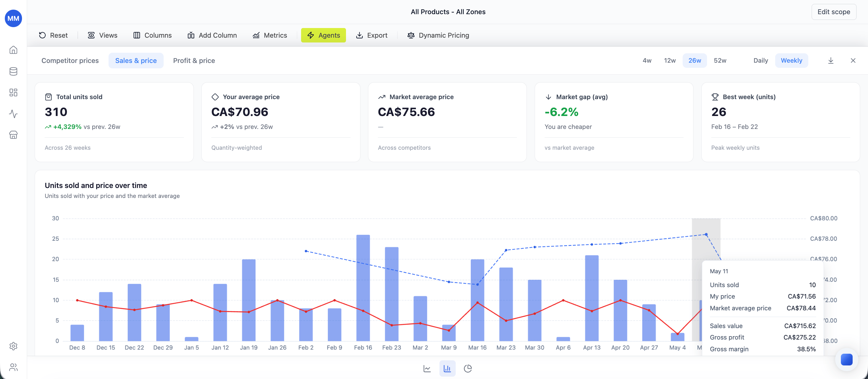Open the Views toolbar option
This screenshot has height=379, width=868.
point(102,35)
